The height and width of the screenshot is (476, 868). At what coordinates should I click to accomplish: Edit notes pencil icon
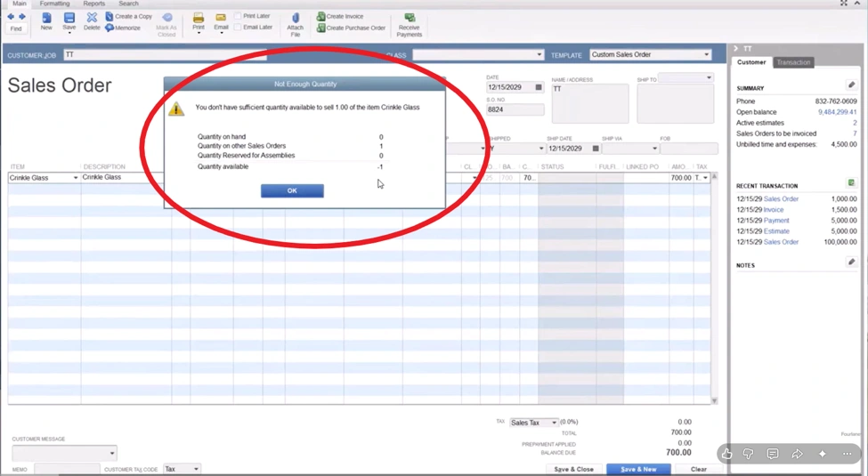tap(851, 262)
